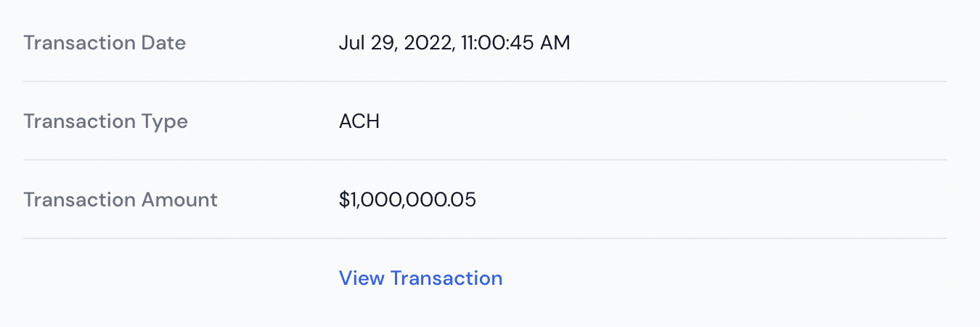Select the ACH transaction type value

pos(359,121)
